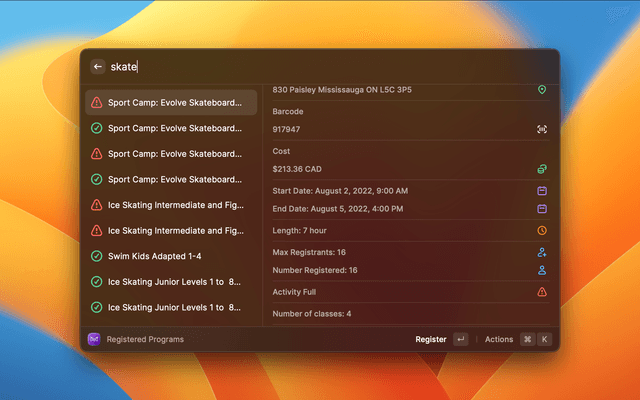Click the person icon beside Number Registered
The width and height of the screenshot is (640, 400).
click(542, 270)
